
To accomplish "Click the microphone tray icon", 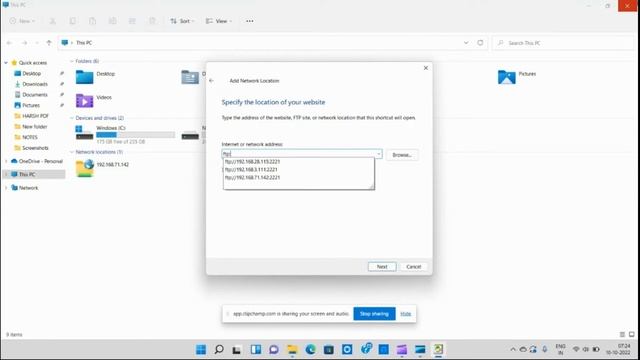I will pyautogui.click(x=544, y=349).
